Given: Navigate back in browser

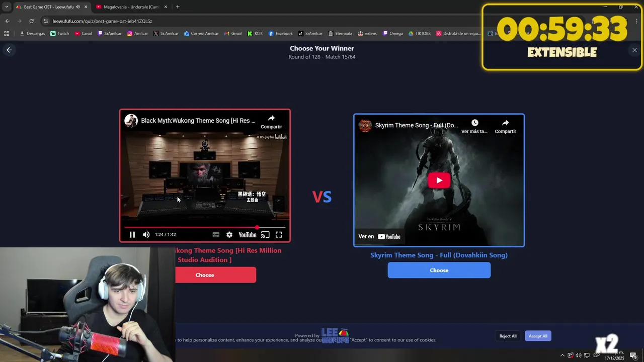Looking at the screenshot, I should tap(7, 21).
